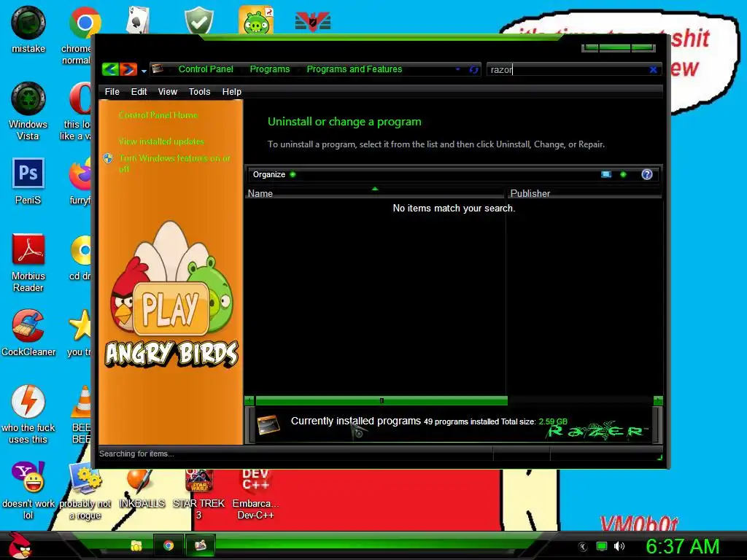Sort by the Publisher column header
Screen dimensions: 747x560
click(584, 192)
